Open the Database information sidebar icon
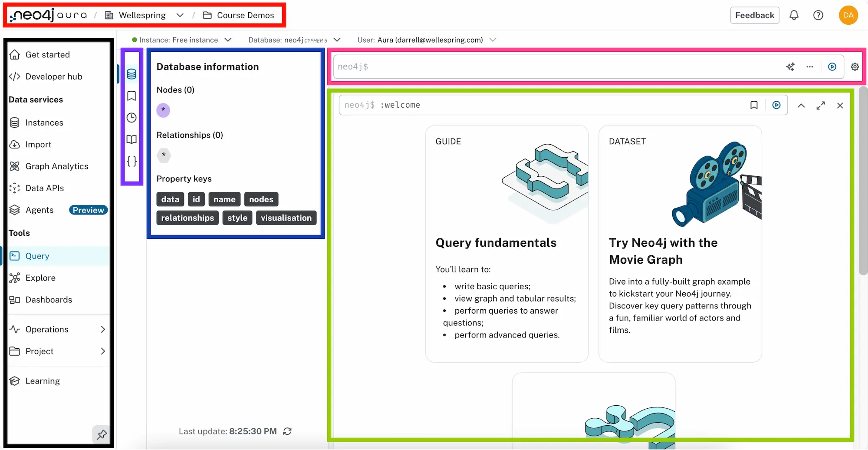Screen dimensions: 868x450 click(132, 74)
